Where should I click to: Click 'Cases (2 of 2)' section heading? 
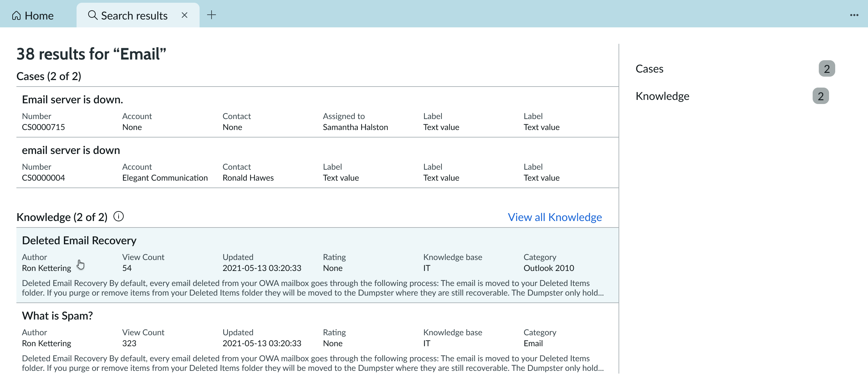pyautogui.click(x=49, y=76)
